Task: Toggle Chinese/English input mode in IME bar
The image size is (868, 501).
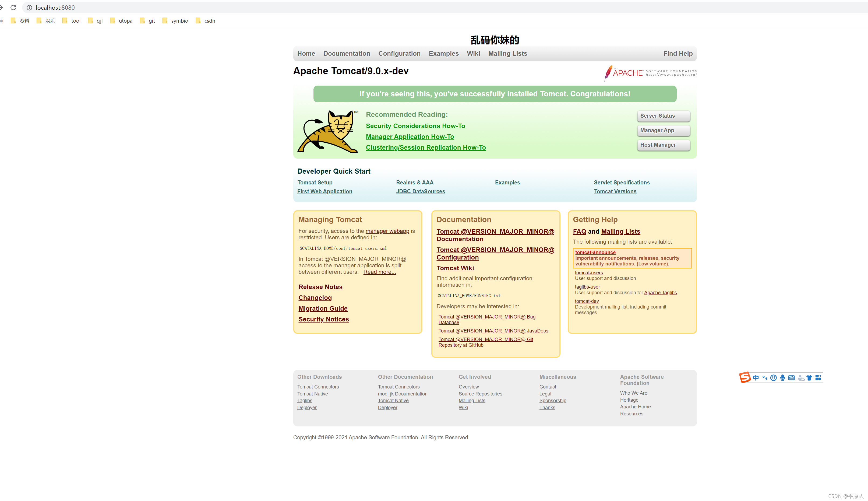Action: 756,378
